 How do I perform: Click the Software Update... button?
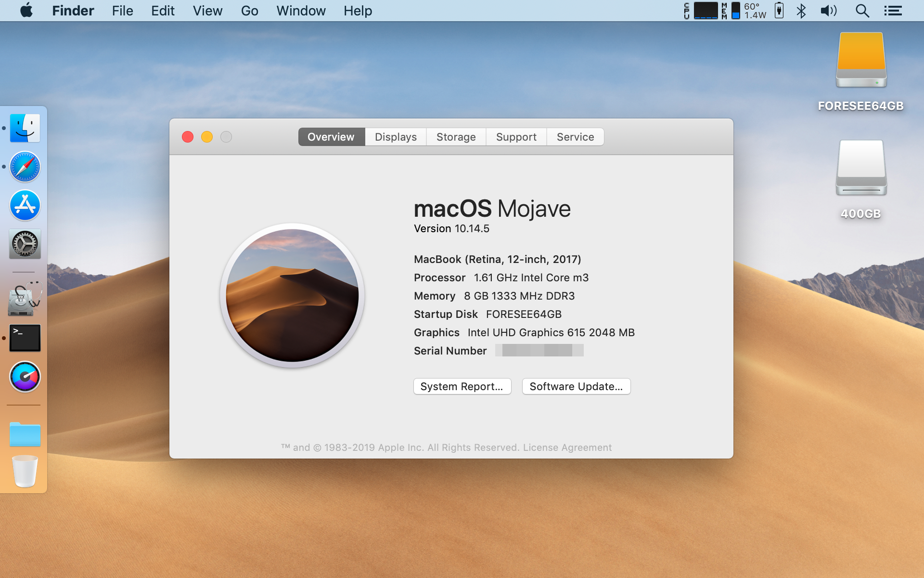click(576, 386)
